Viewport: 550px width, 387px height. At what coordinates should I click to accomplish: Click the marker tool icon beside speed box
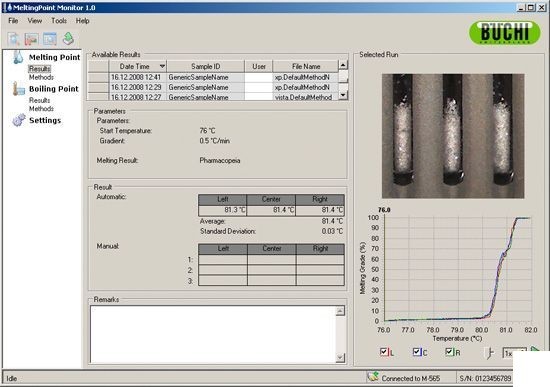coord(490,353)
